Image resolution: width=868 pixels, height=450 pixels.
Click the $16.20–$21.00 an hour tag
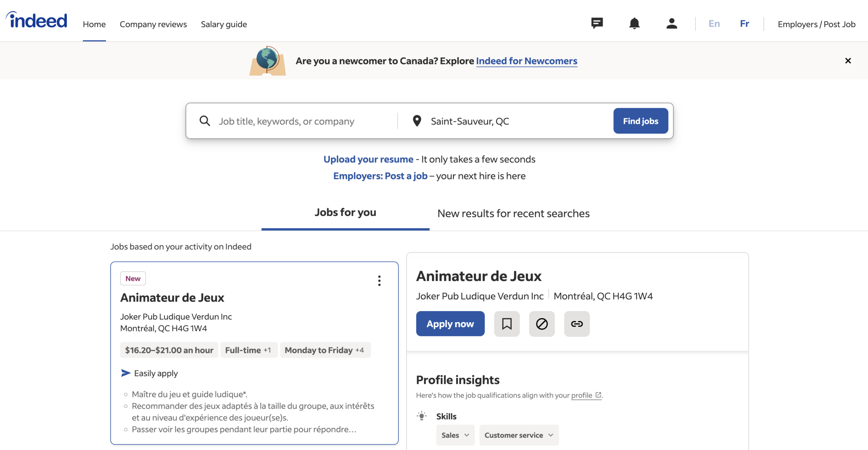click(x=169, y=350)
